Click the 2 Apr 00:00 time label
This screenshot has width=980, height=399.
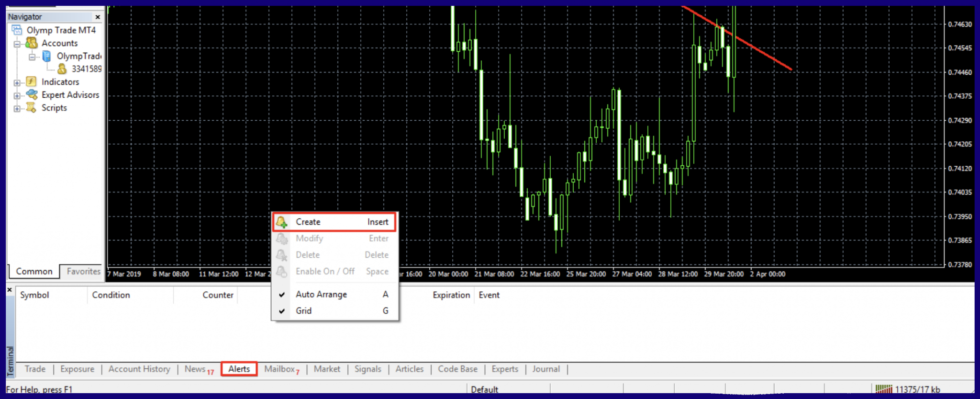tap(768, 274)
